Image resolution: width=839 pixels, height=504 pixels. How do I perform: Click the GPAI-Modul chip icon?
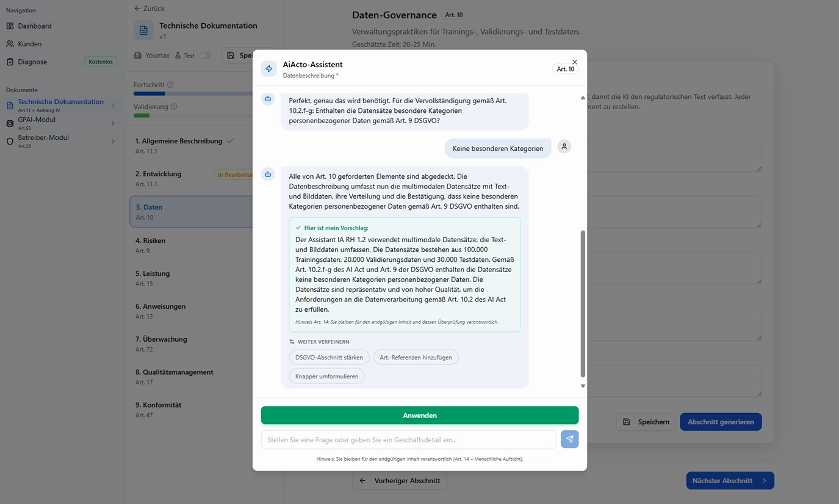[x=10, y=123]
